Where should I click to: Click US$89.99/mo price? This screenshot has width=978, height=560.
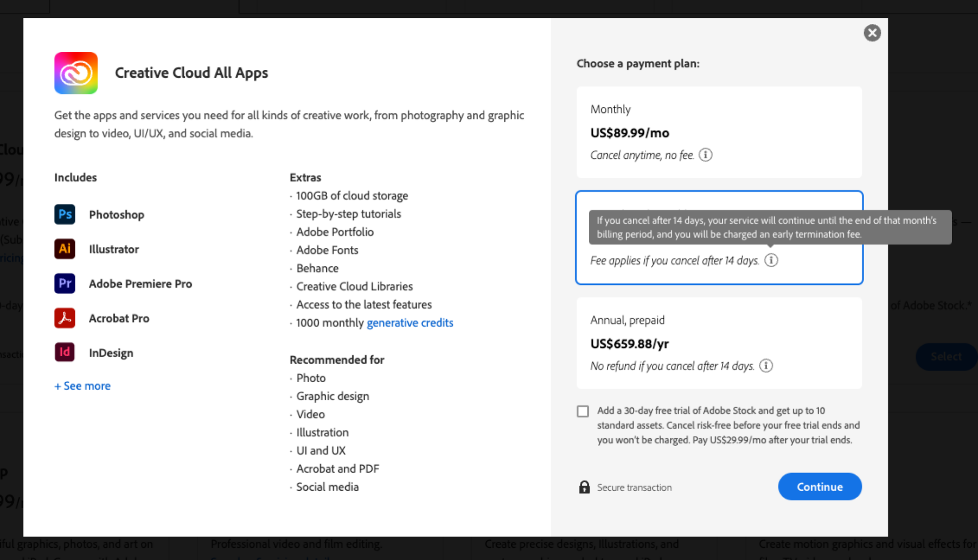tap(629, 133)
